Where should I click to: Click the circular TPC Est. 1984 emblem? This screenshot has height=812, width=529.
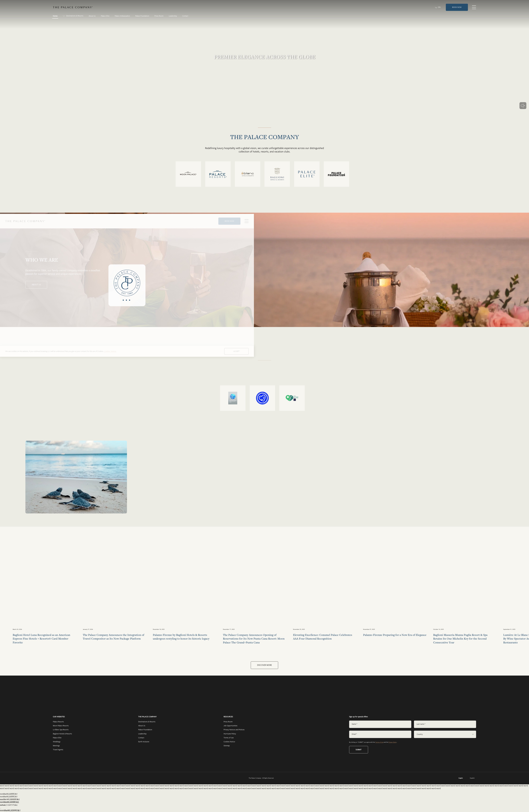pos(127,283)
